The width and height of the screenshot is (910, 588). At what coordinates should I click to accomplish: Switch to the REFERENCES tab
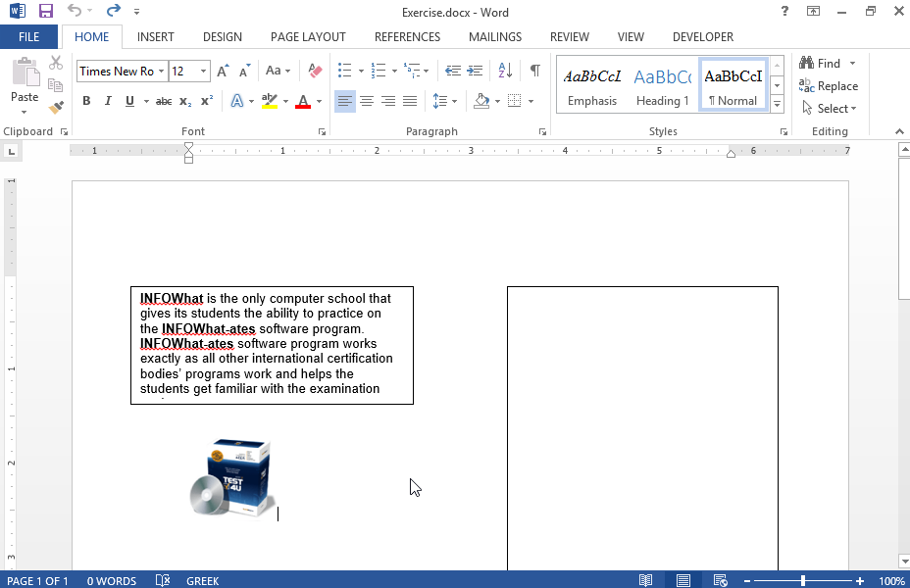click(407, 37)
